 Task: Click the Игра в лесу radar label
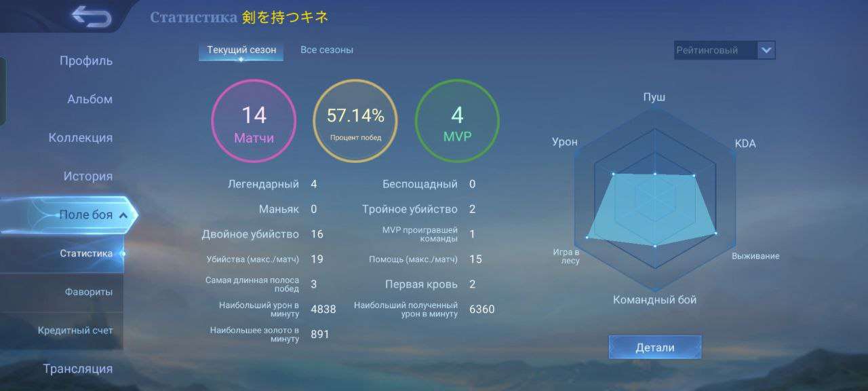[x=566, y=257]
